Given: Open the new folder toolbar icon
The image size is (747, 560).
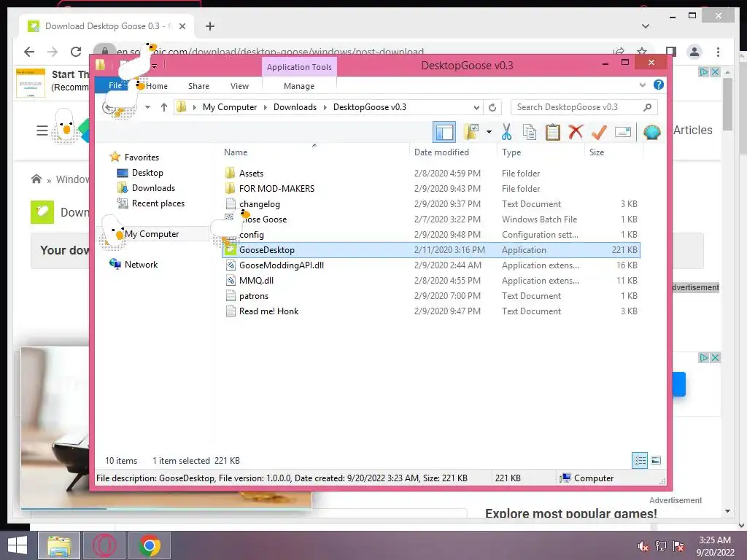Looking at the screenshot, I should pos(471,132).
